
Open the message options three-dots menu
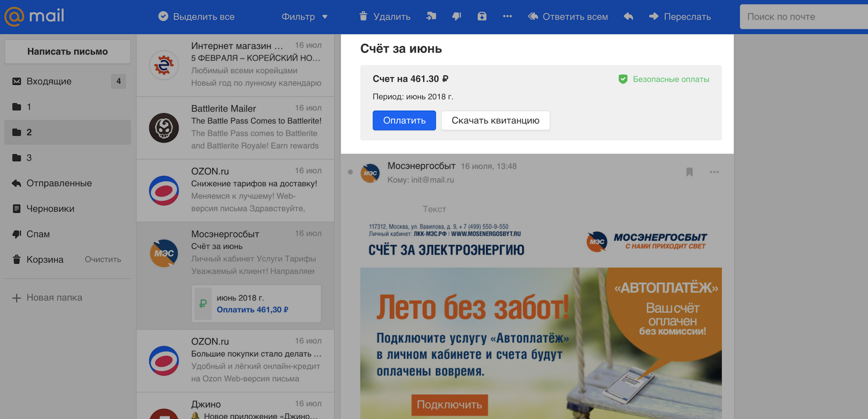(x=714, y=172)
